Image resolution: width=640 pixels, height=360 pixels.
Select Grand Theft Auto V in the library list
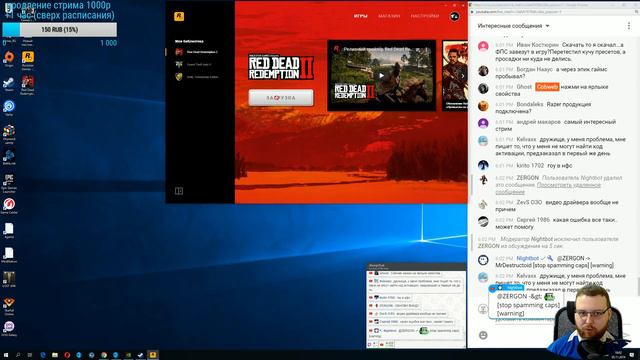click(x=193, y=64)
